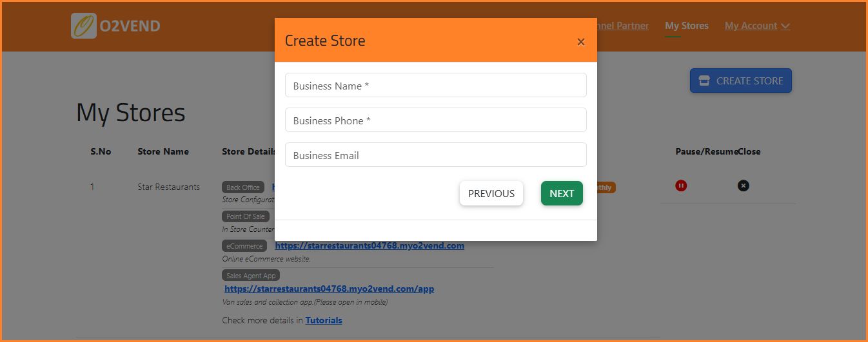Open the eCommerce store website link
Image resolution: width=868 pixels, height=342 pixels.
click(370, 245)
